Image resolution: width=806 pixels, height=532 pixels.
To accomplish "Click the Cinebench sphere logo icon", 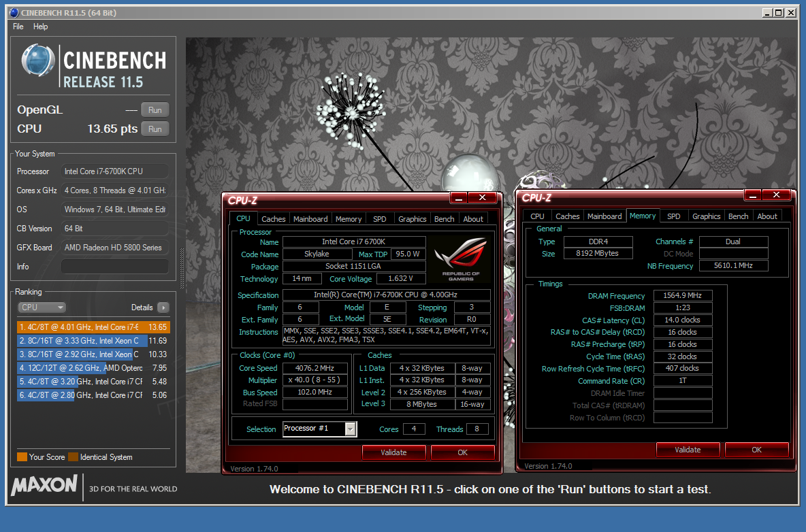I will pos(38,61).
